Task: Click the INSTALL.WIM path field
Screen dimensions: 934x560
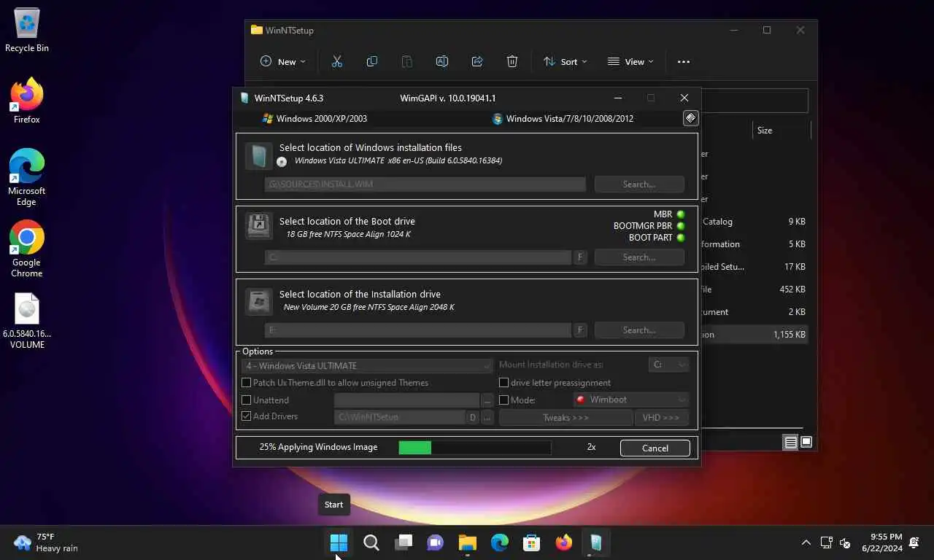Action: click(425, 184)
